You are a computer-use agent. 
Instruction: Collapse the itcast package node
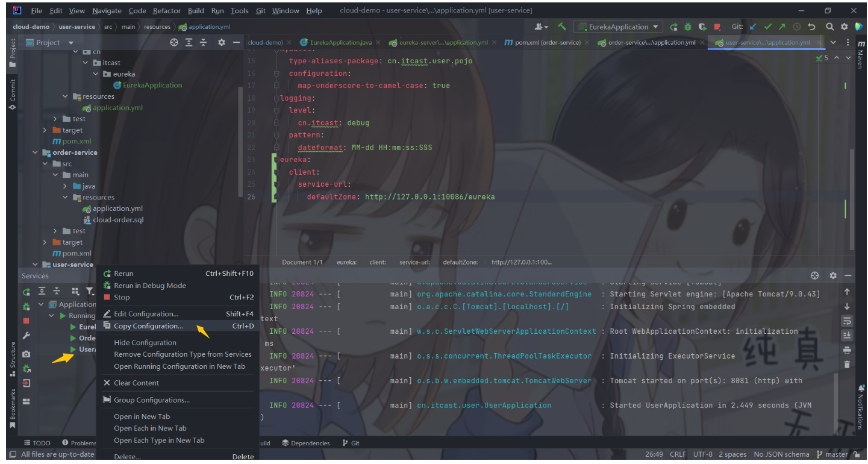(86, 63)
